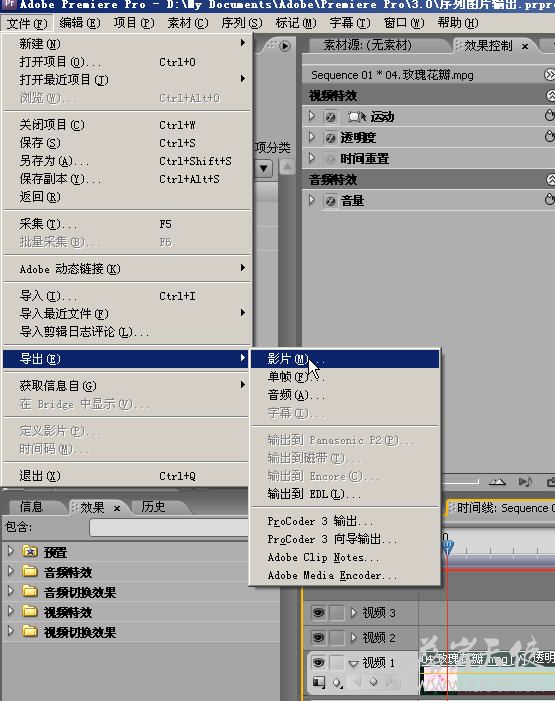This screenshot has height=701, width=555.
Task: Expand the 透明度 effect properties
Action: pos(312,137)
